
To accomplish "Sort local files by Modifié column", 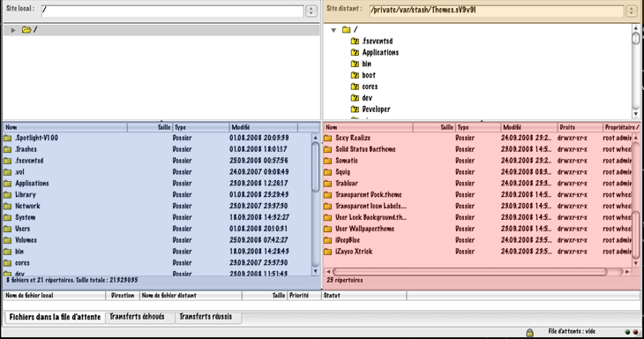I will (x=263, y=127).
